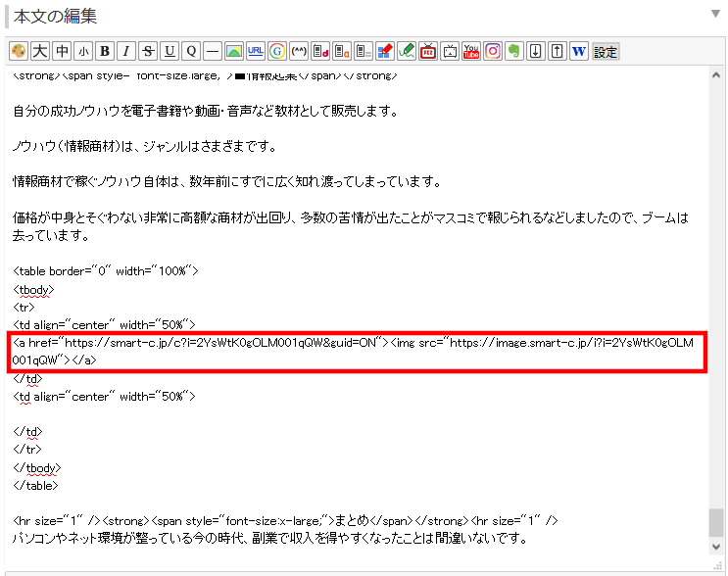
Task: Click the down-arrow toolbar icon
Action: pos(535,51)
